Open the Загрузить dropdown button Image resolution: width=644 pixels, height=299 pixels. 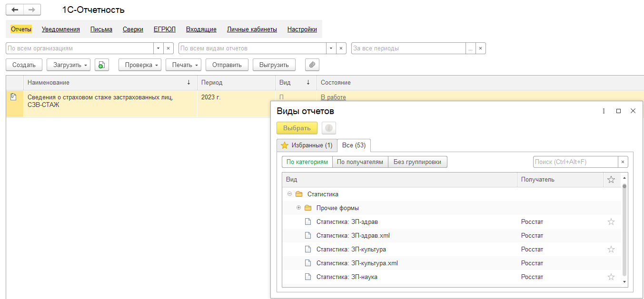click(69, 65)
